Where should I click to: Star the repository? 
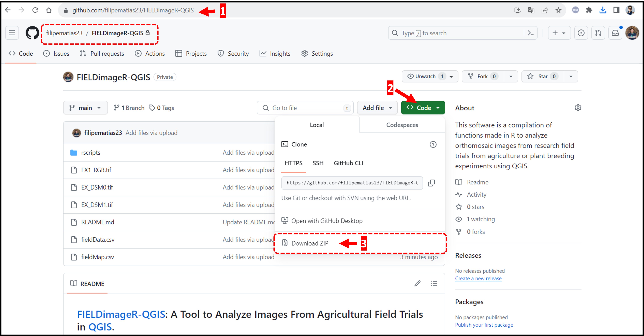click(542, 76)
